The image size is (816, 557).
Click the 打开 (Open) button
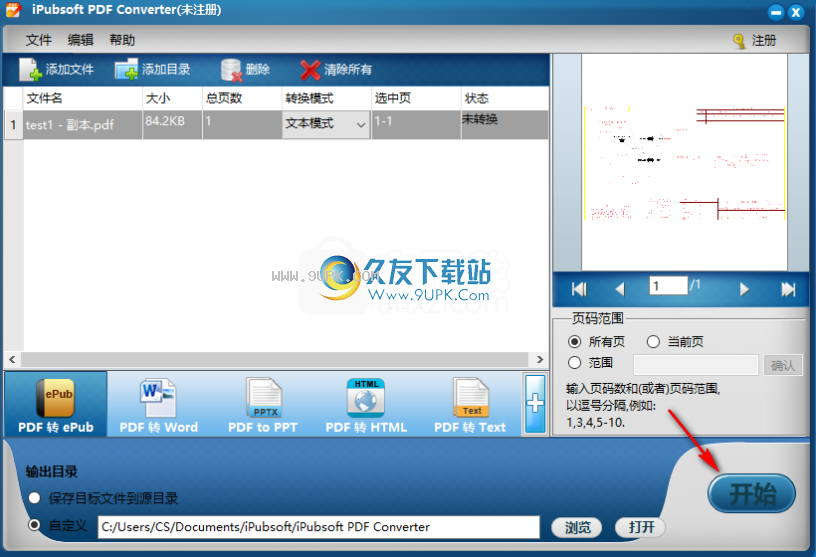click(641, 527)
